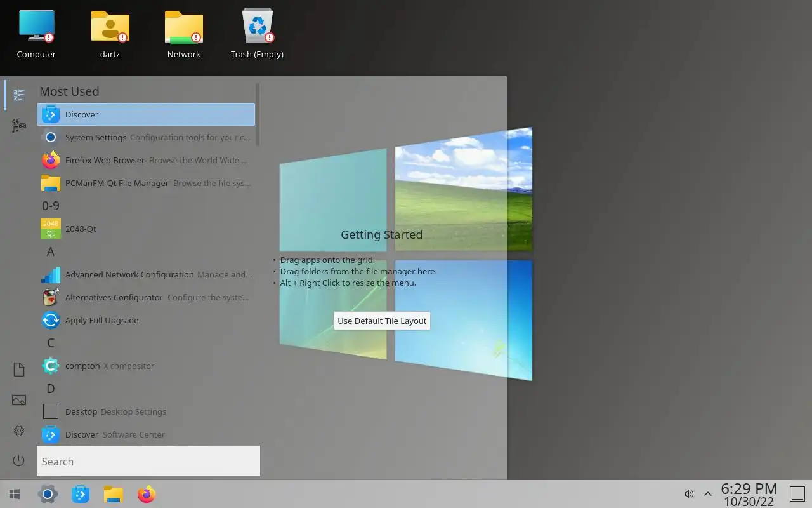Switch to categories view in menu sidebar

point(19,126)
